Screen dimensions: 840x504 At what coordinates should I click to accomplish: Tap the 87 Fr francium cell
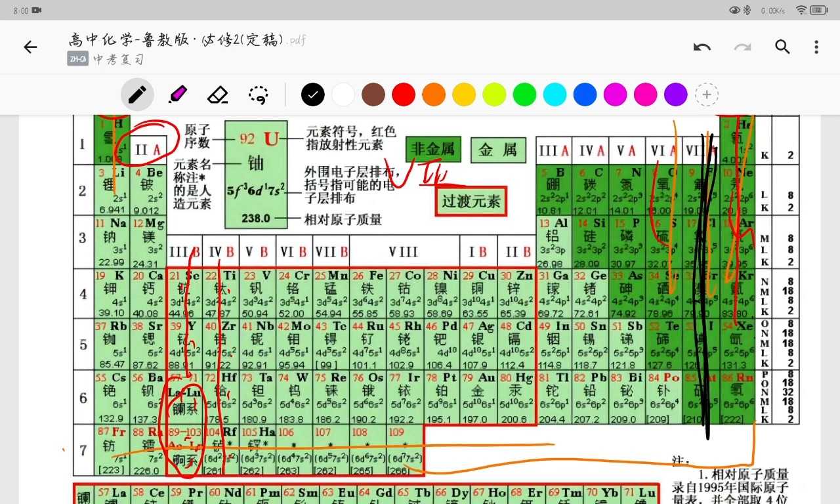pyautogui.click(x=111, y=450)
